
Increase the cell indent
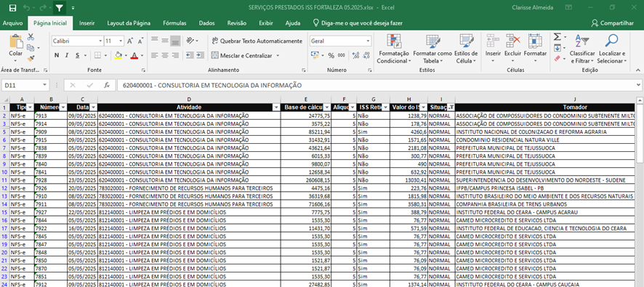tap(200, 55)
